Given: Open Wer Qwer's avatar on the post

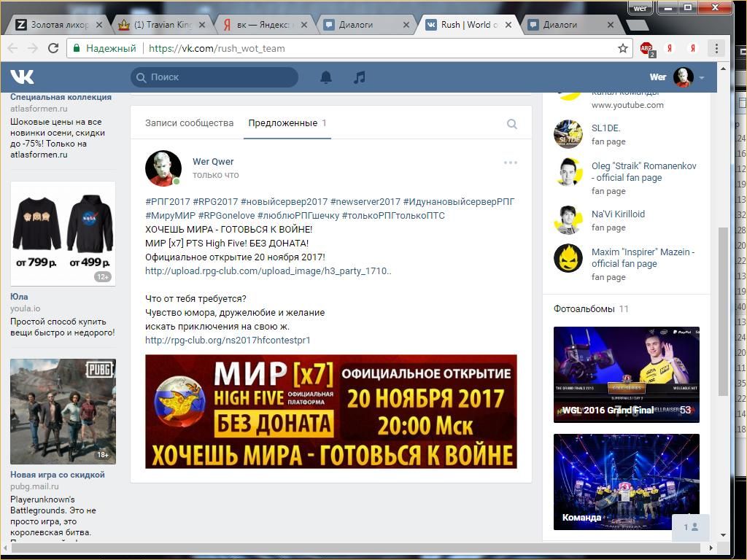Looking at the screenshot, I should [x=163, y=168].
